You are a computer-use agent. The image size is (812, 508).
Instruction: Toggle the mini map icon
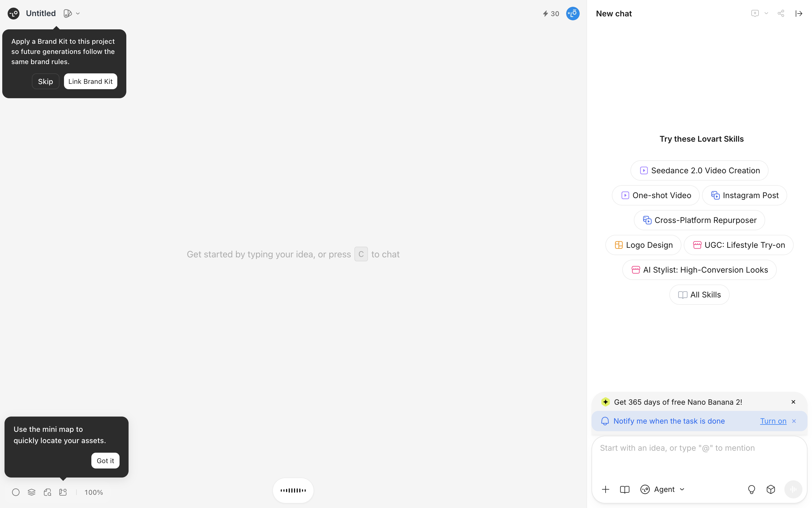(63, 492)
